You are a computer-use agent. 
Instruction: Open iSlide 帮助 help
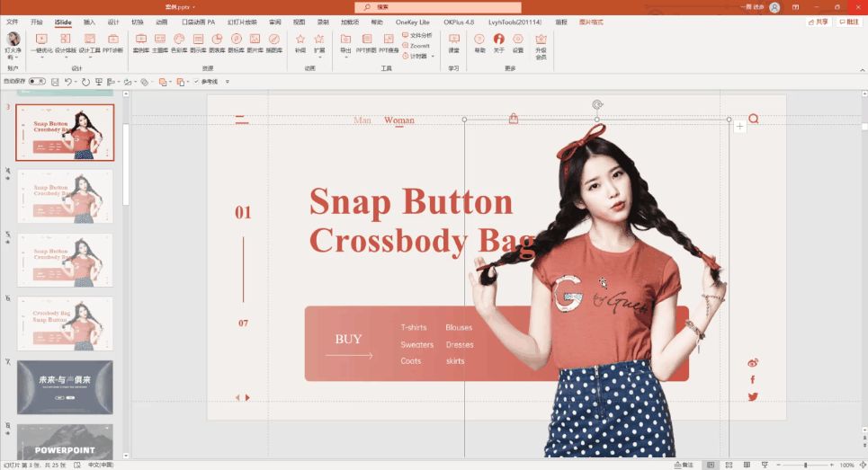(x=479, y=43)
